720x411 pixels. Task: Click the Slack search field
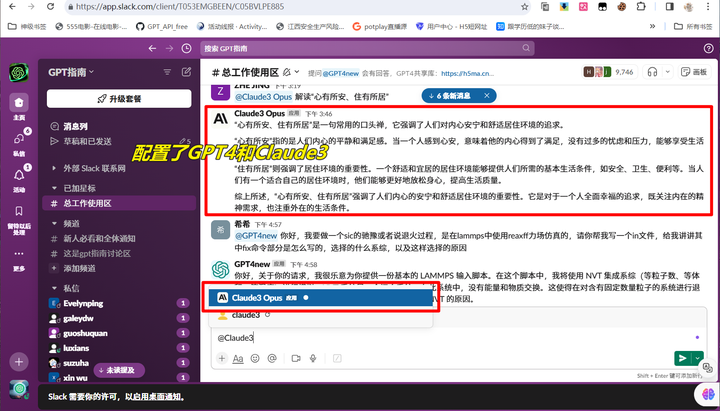[x=367, y=48]
